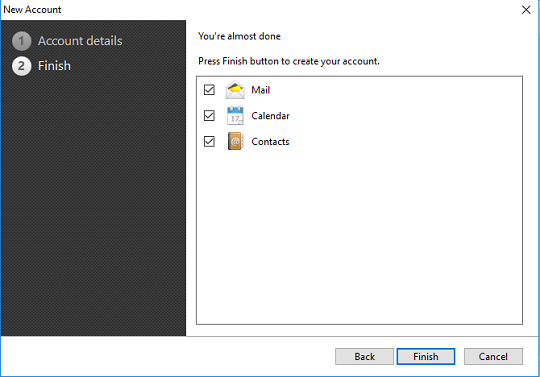The image size is (540, 377).
Task: Click the Mail envelope icon
Action: [x=235, y=90]
